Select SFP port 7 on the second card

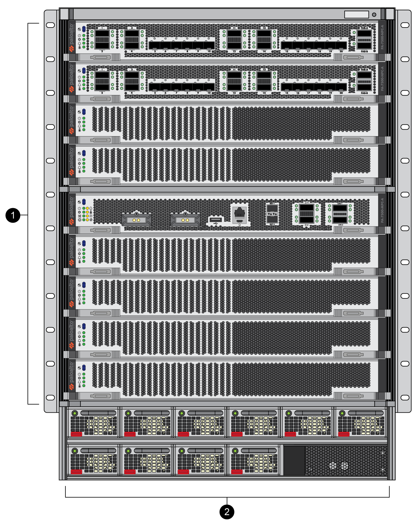[x=176, y=87]
